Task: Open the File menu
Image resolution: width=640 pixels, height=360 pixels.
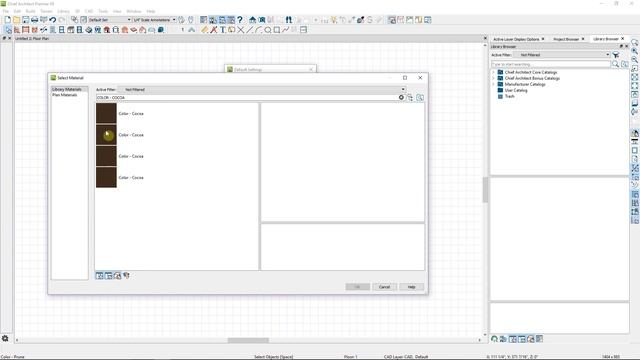Action: [x=6, y=11]
